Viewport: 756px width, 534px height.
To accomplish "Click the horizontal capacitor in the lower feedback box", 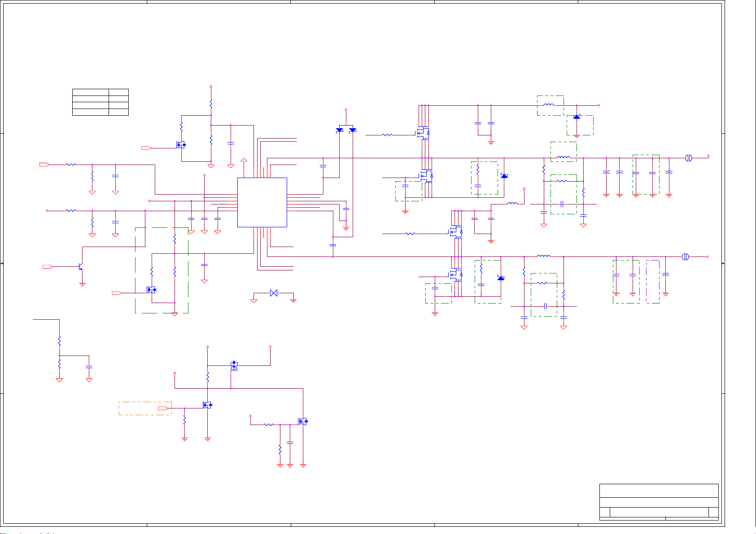I will click(546, 306).
